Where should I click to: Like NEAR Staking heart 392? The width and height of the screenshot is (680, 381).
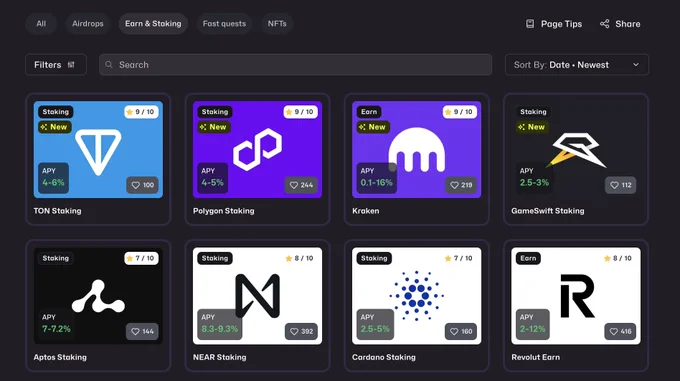(301, 332)
